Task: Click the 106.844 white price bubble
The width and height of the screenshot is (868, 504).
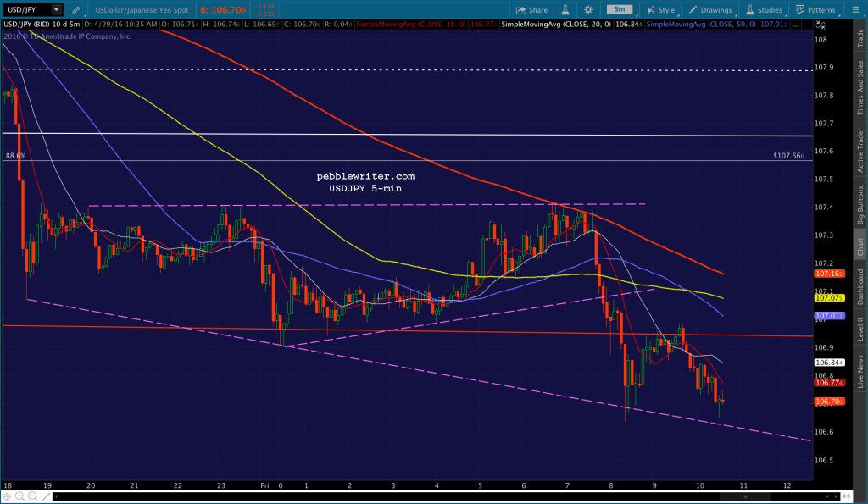Action: click(829, 363)
